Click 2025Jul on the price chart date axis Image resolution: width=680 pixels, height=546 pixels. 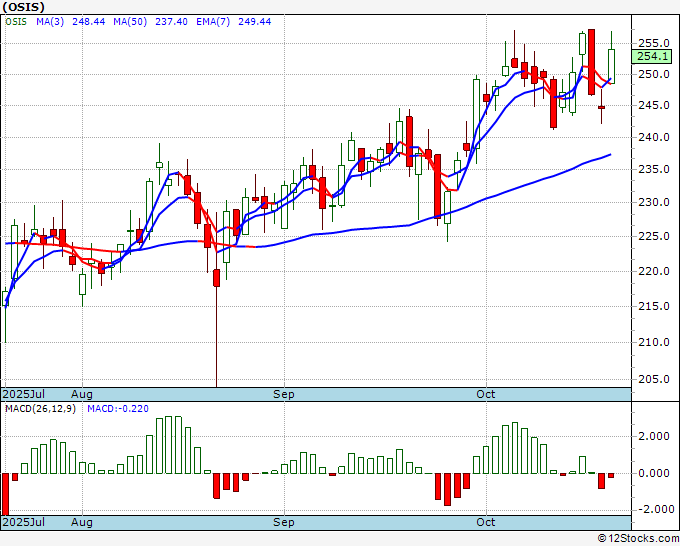[x=23, y=394]
